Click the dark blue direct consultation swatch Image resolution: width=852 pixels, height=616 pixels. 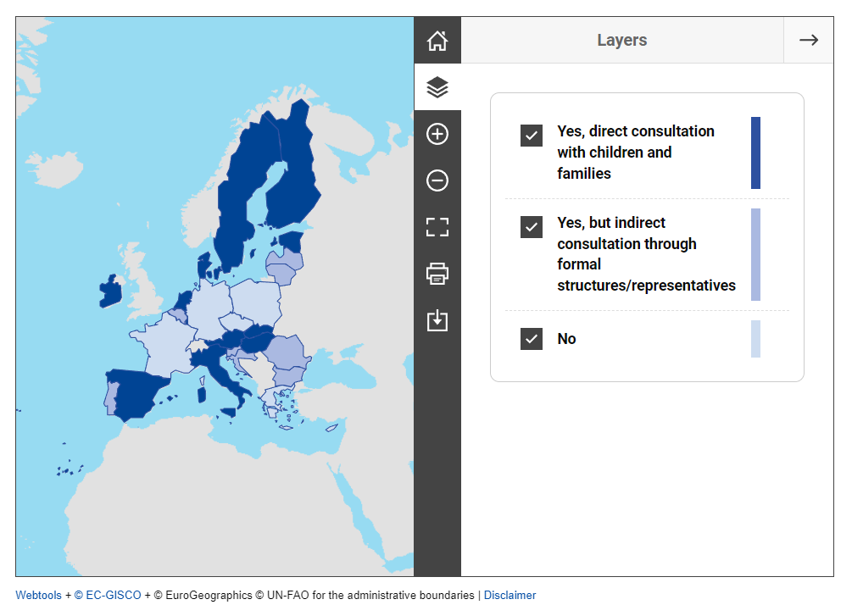tap(755, 153)
